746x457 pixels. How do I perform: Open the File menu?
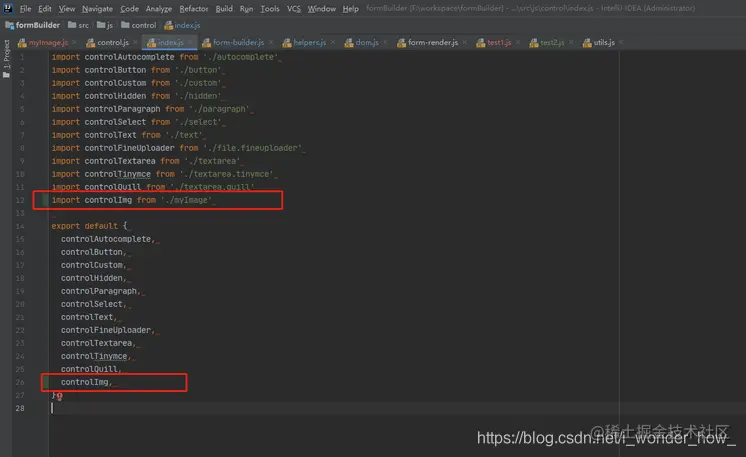pyautogui.click(x=25, y=9)
